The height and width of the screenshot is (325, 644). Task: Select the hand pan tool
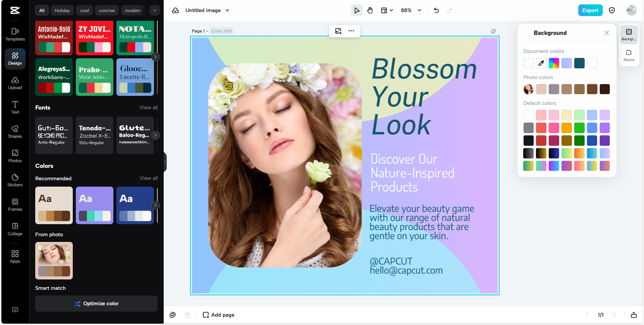point(370,10)
